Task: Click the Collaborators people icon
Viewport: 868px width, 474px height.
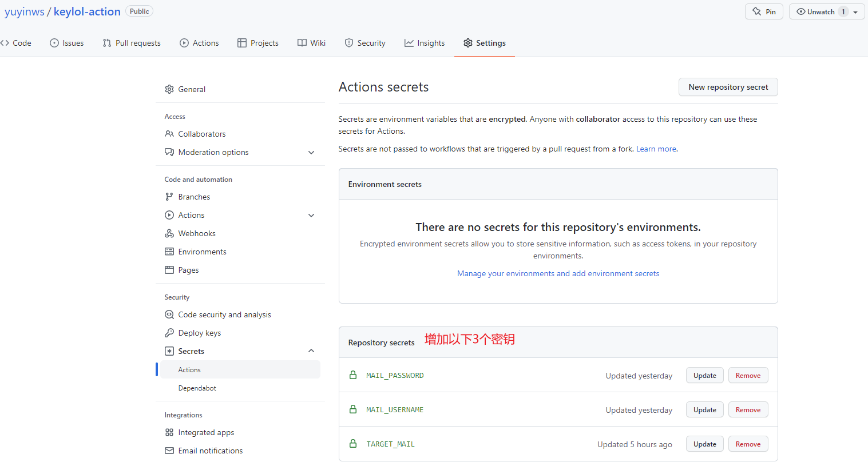Action: pyautogui.click(x=169, y=134)
